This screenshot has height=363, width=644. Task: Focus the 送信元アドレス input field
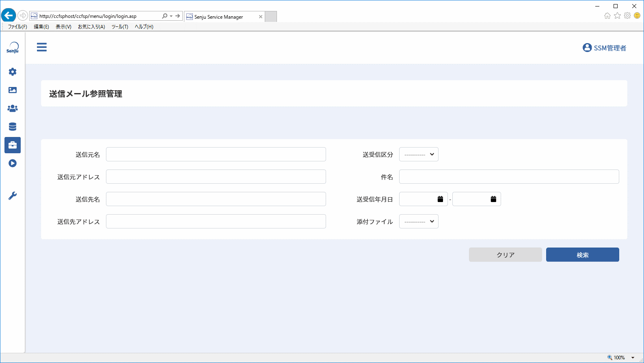coord(216,177)
